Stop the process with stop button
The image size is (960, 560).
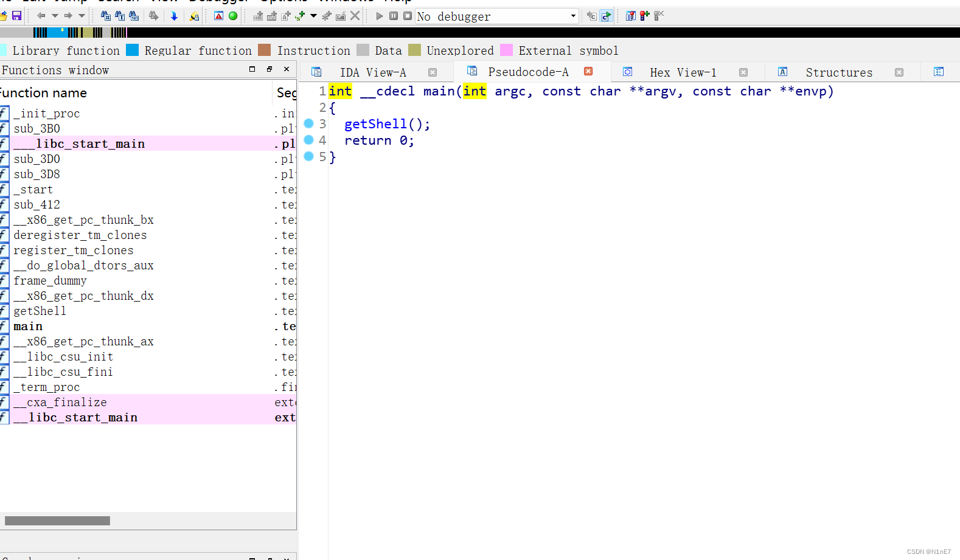point(408,16)
